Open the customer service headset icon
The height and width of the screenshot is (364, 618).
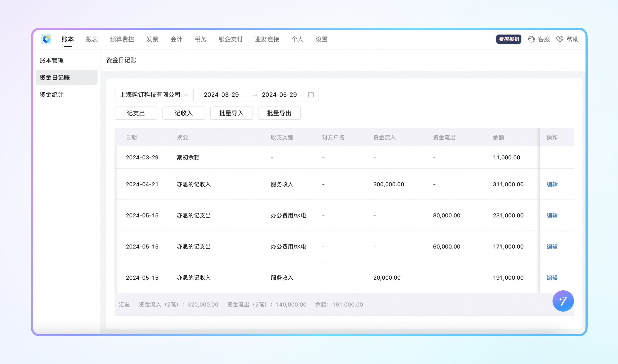click(531, 39)
